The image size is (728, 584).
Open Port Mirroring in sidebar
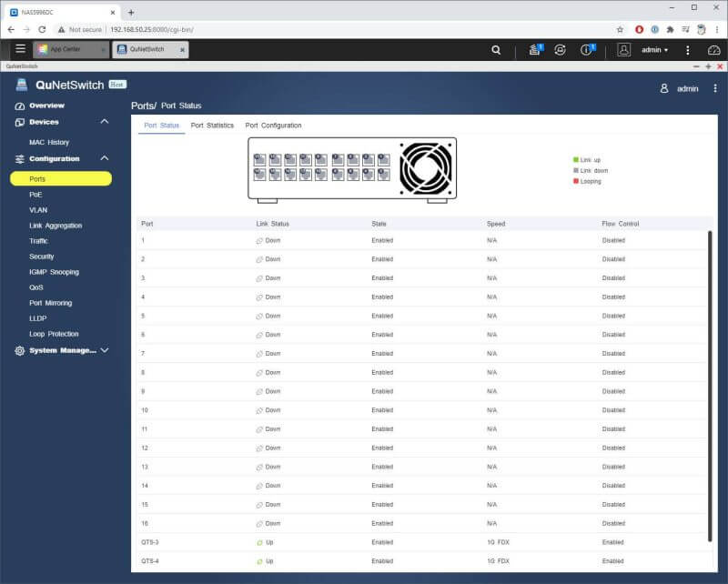coord(50,303)
